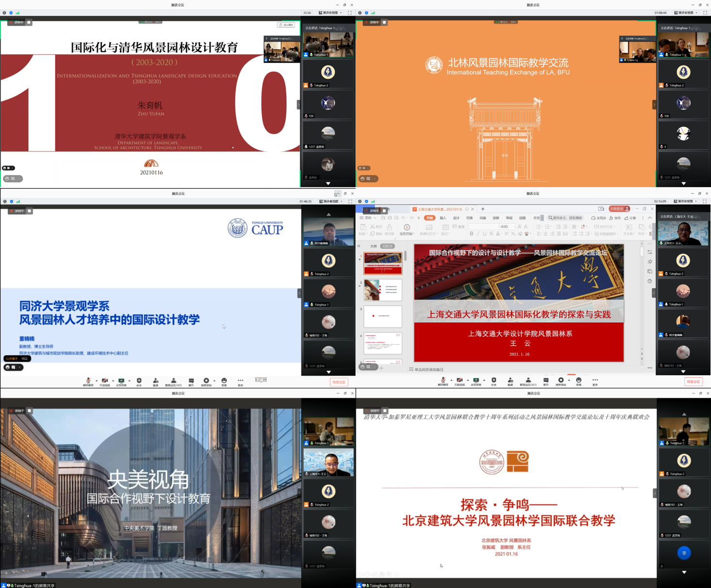The height and width of the screenshot is (588, 711).
Task: Switch to the 大纲 outline tab in slide panel
Action: (x=373, y=246)
